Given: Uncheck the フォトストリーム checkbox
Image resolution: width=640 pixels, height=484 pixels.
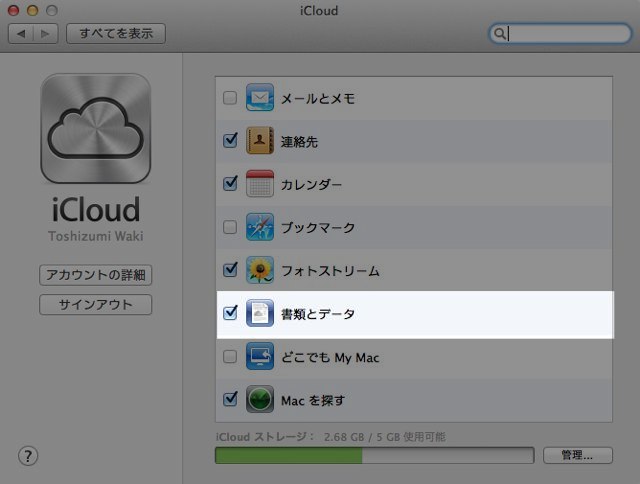Looking at the screenshot, I should [230, 270].
